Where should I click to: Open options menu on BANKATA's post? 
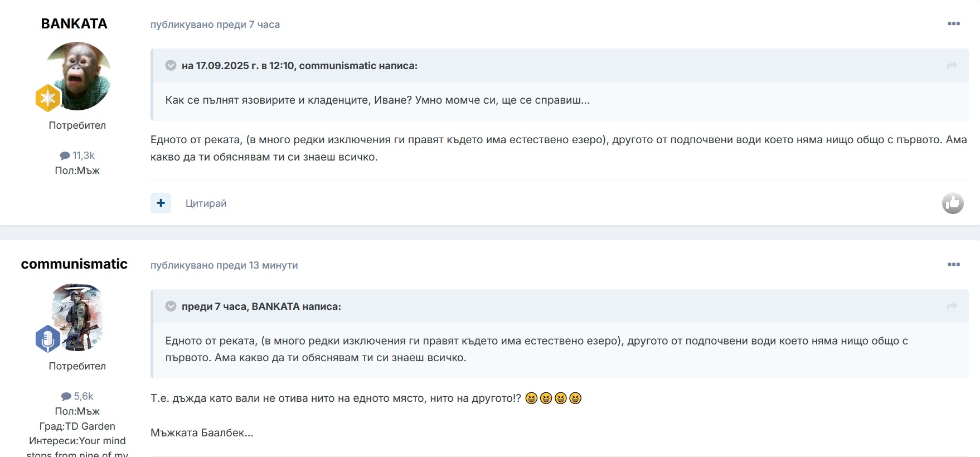click(x=953, y=24)
